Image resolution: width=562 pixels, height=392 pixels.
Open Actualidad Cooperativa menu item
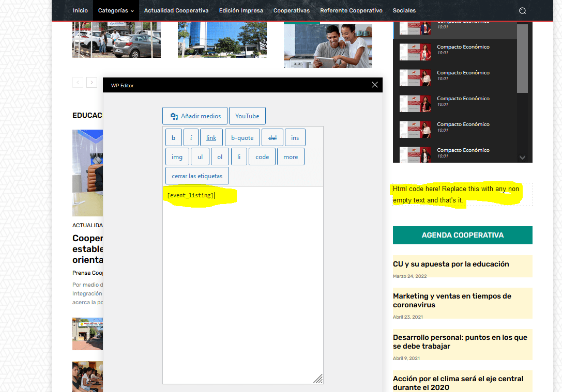point(176,11)
